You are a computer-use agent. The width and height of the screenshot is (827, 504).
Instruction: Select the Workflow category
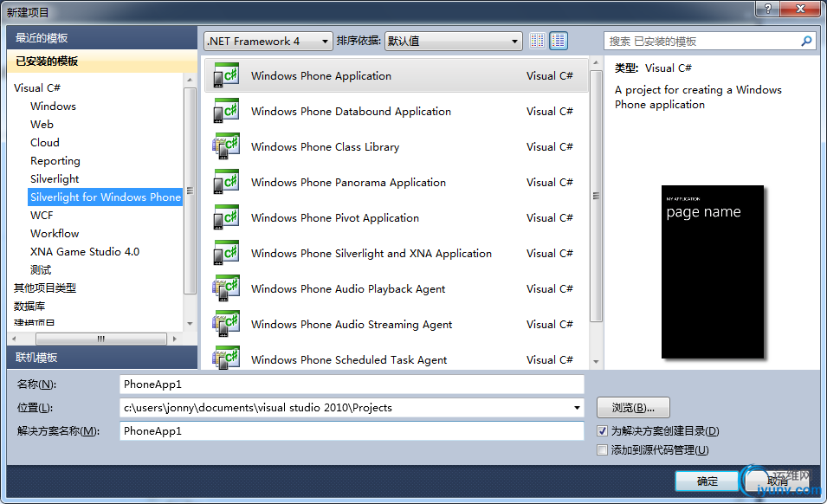coord(55,234)
